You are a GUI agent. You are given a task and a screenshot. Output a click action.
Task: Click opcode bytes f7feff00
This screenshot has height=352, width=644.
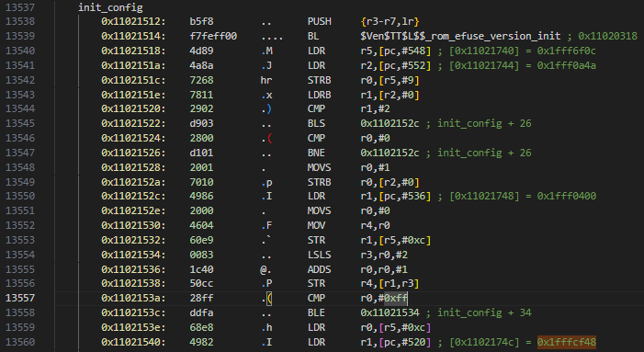(x=213, y=36)
